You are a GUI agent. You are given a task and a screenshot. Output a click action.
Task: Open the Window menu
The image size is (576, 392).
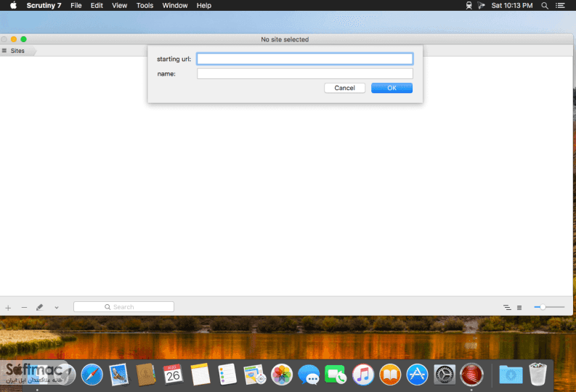point(175,6)
